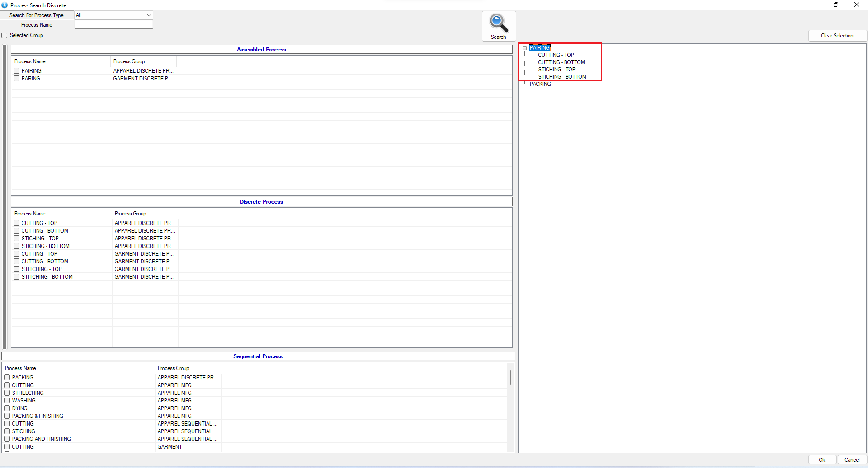This screenshot has height=468, width=868.
Task: Click the Cancel button
Action: point(852,460)
